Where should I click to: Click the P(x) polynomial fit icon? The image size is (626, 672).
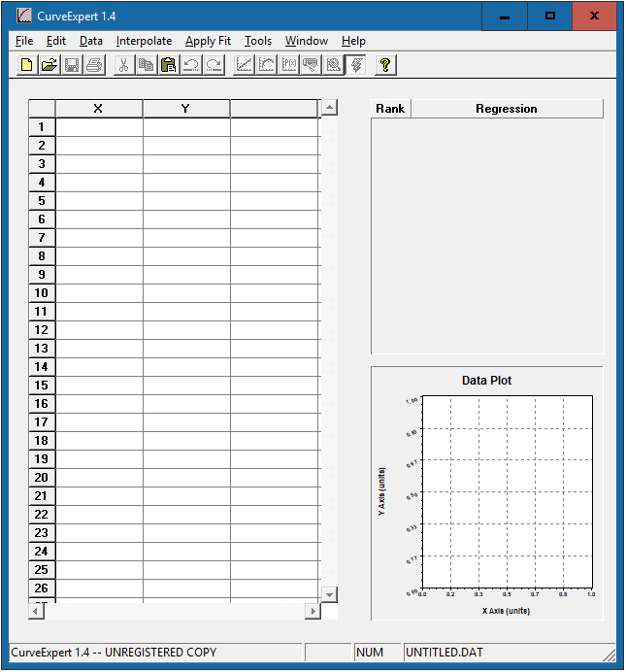pos(289,65)
